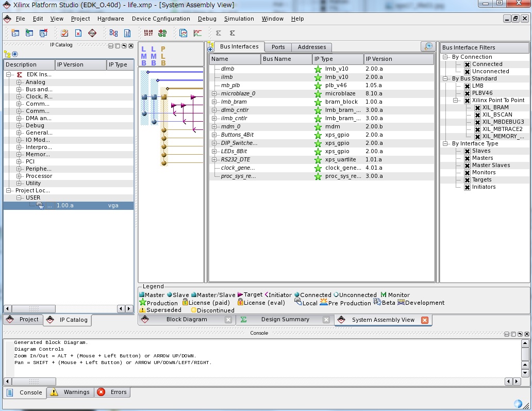This screenshot has width=532, height=411.
Task: Click the blue plus icon beside Bus Interfaces tab
Action: click(x=210, y=49)
